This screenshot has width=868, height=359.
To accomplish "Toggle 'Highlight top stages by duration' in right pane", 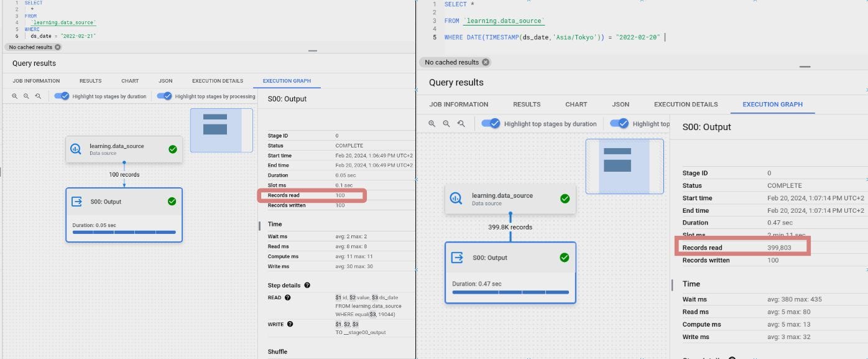I will [491, 124].
